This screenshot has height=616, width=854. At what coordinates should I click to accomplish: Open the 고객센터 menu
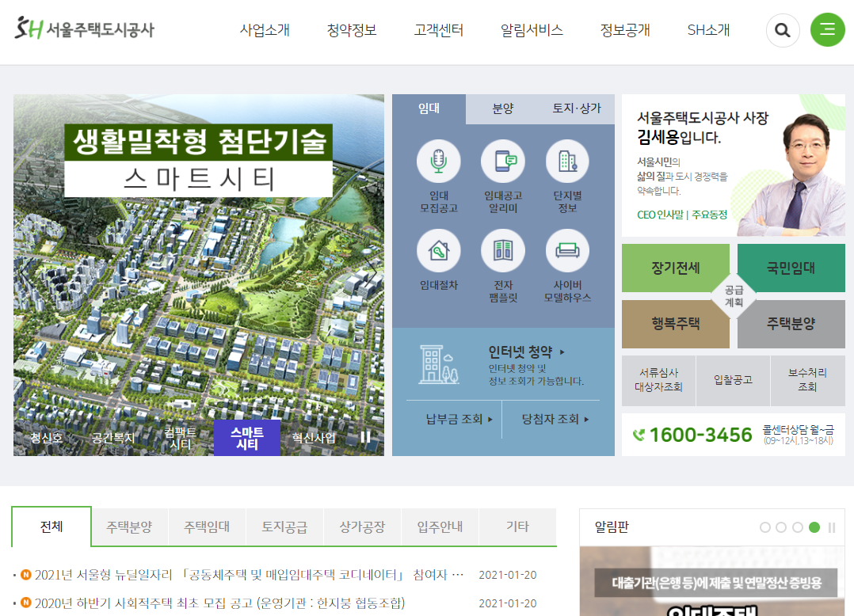point(438,30)
